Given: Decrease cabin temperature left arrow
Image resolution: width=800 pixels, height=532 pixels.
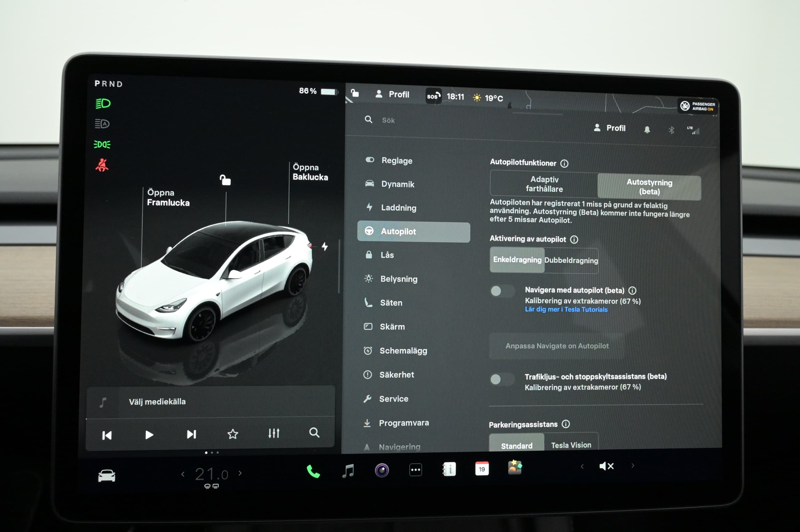Looking at the screenshot, I should click(183, 474).
